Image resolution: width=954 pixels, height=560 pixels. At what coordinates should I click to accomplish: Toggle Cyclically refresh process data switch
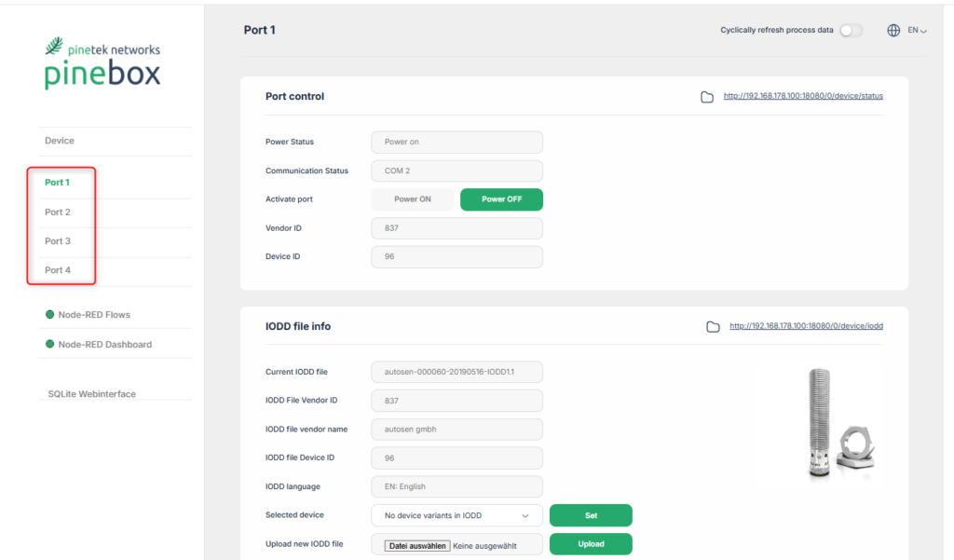[851, 31]
